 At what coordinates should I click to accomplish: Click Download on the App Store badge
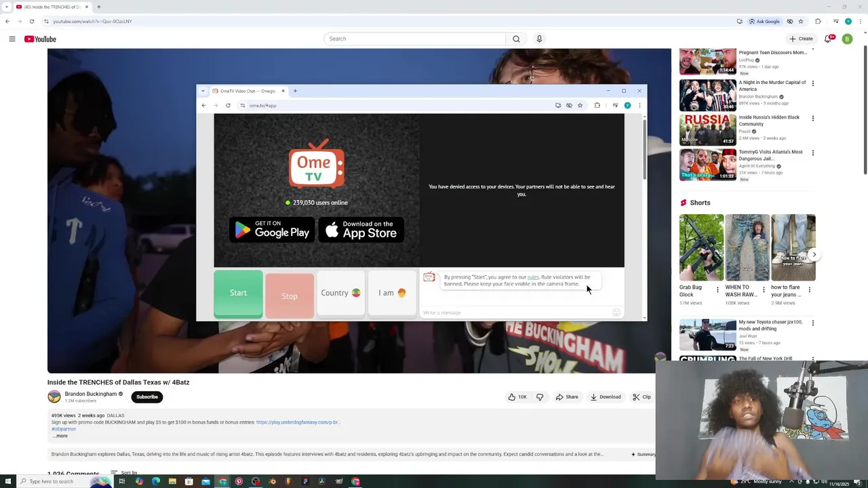[361, 230]
